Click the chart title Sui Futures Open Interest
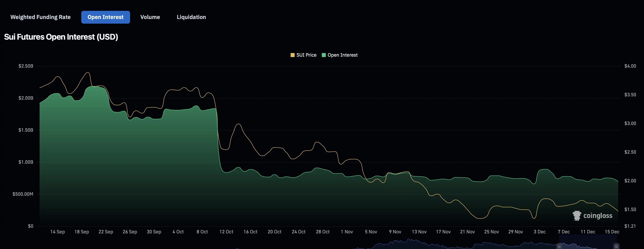This screenshot has height=249, width=644. click(61, 37)
